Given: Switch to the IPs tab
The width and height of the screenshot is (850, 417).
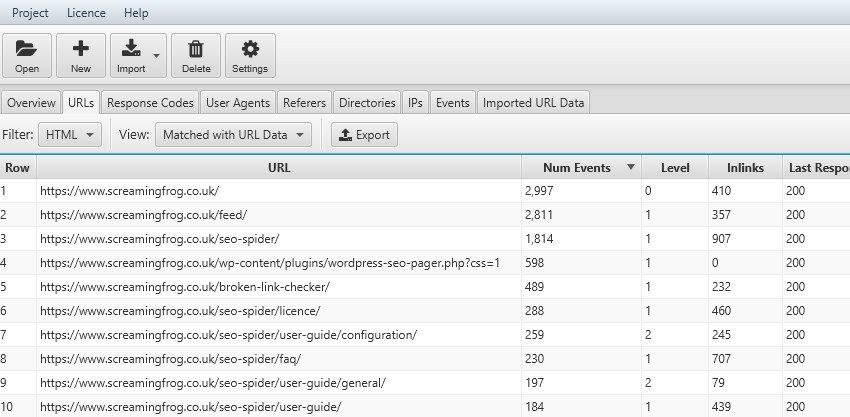Looking at the screenshot, I should click(x=415, y=102).
